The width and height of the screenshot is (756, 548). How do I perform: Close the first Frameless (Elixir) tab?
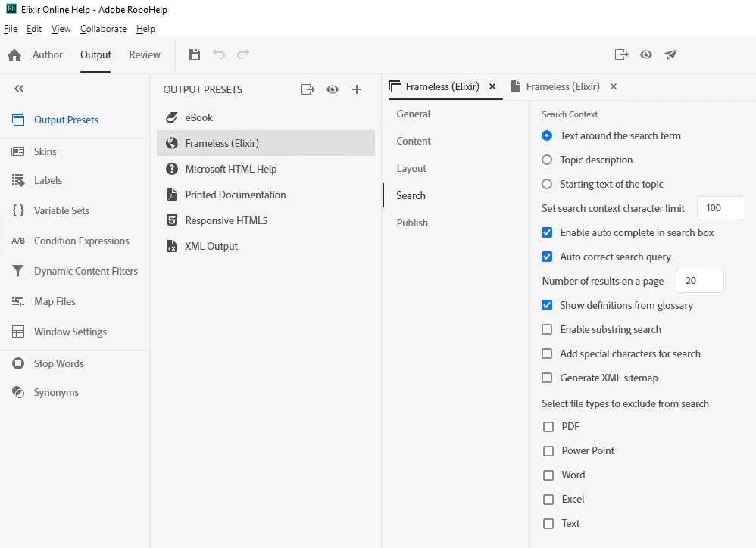coord(492,87)
